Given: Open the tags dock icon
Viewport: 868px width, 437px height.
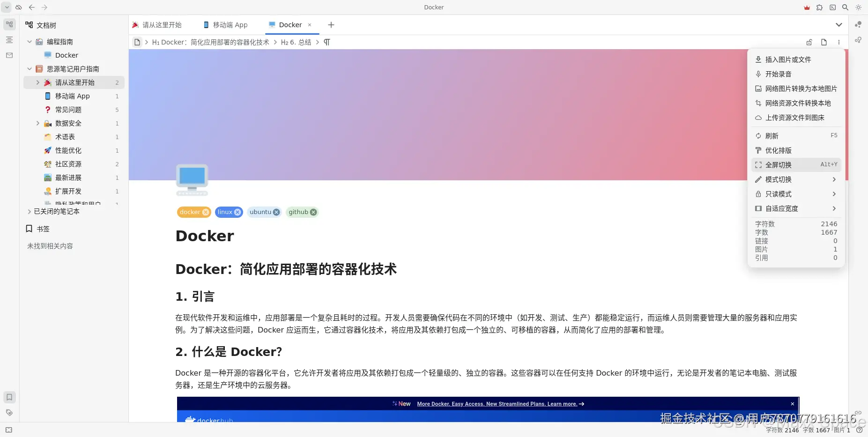Looking at the screenshot, I should pyautogui.click(x=9, y=413).
